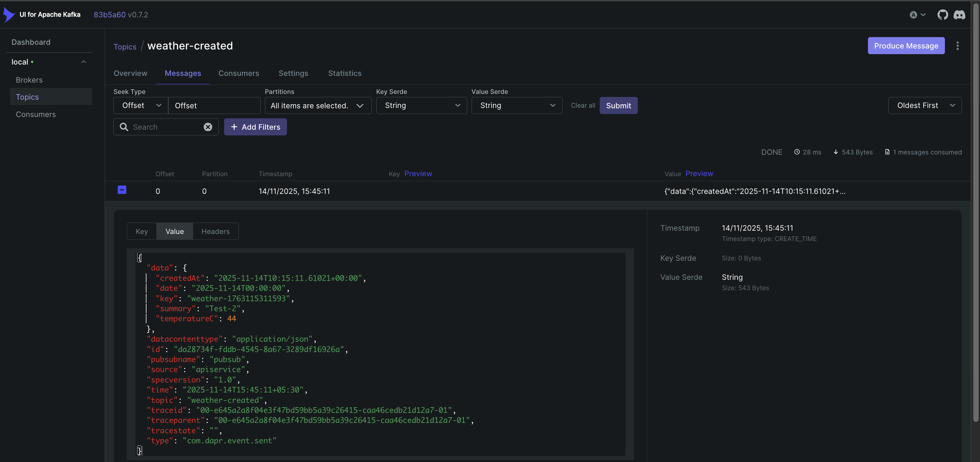Click the magnifier search icon
Image resolution: width=980 pixels, height=462 pixels.
tap(124, 127)
